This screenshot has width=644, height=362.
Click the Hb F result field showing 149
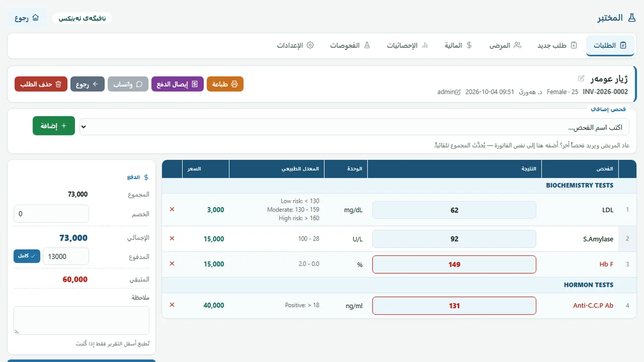[454, 264]
